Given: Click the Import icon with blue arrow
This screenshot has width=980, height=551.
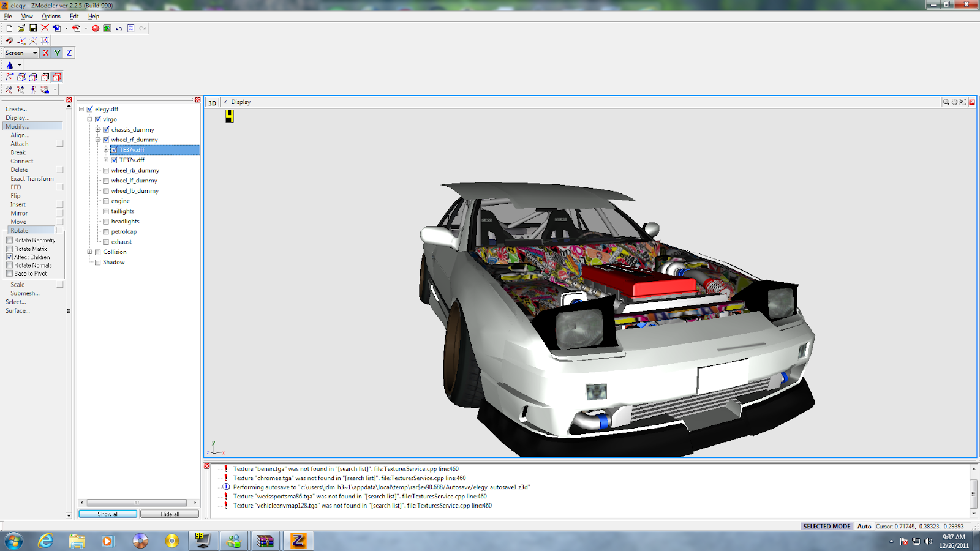Looking at the screenshot, I should pos(57,28).
